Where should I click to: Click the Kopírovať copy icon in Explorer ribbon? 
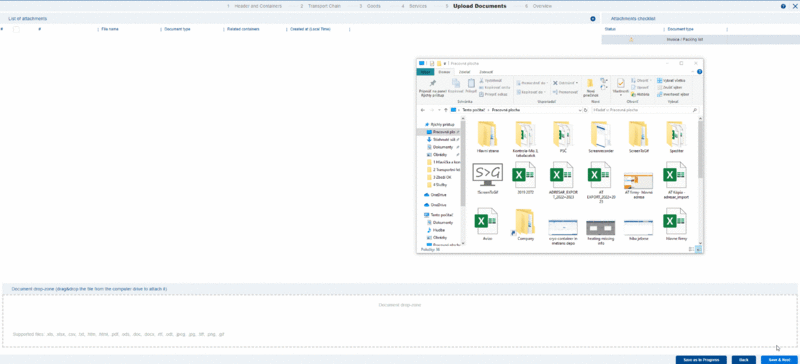456,83
